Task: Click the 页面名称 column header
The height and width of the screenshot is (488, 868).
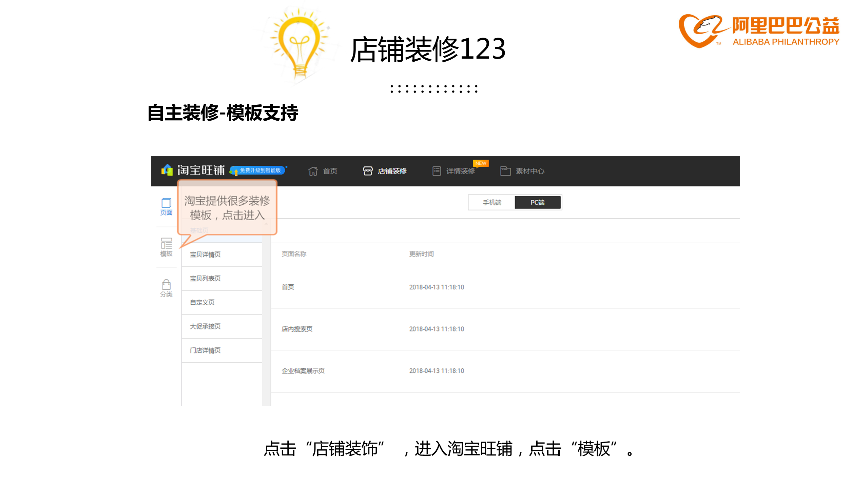Action: (294, 254)
